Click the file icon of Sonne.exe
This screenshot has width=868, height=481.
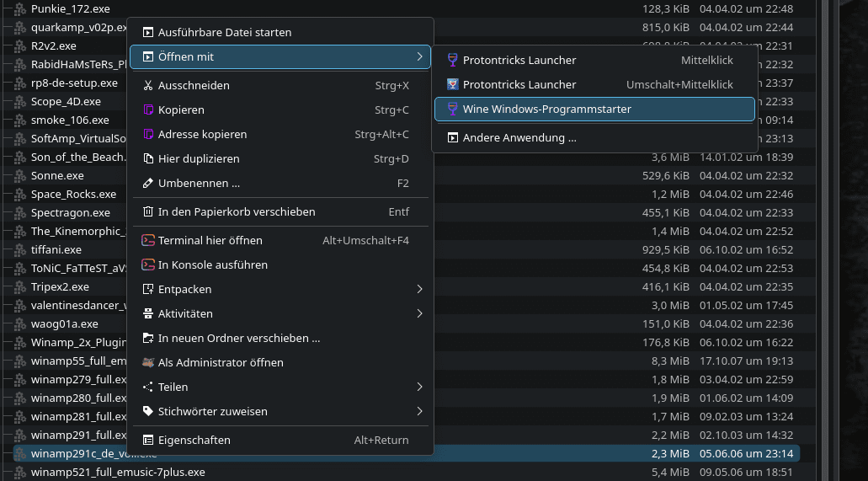tap(20, 176)
